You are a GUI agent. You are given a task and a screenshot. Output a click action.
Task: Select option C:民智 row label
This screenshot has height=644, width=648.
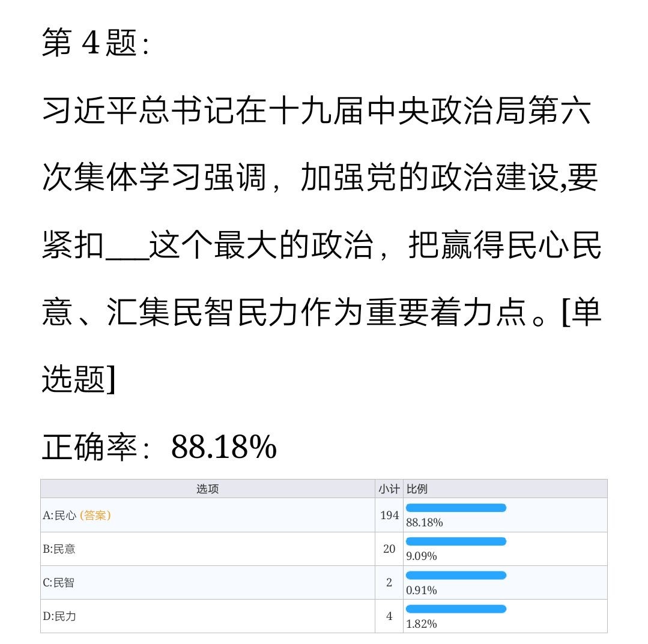(59, 582)
